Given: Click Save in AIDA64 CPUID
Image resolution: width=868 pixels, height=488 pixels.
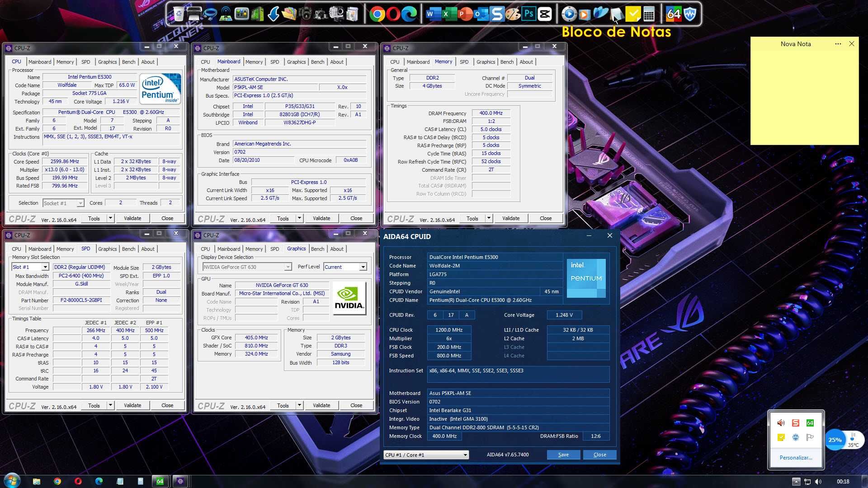Looking at the screenshot, I should click(x=563, y=455).
